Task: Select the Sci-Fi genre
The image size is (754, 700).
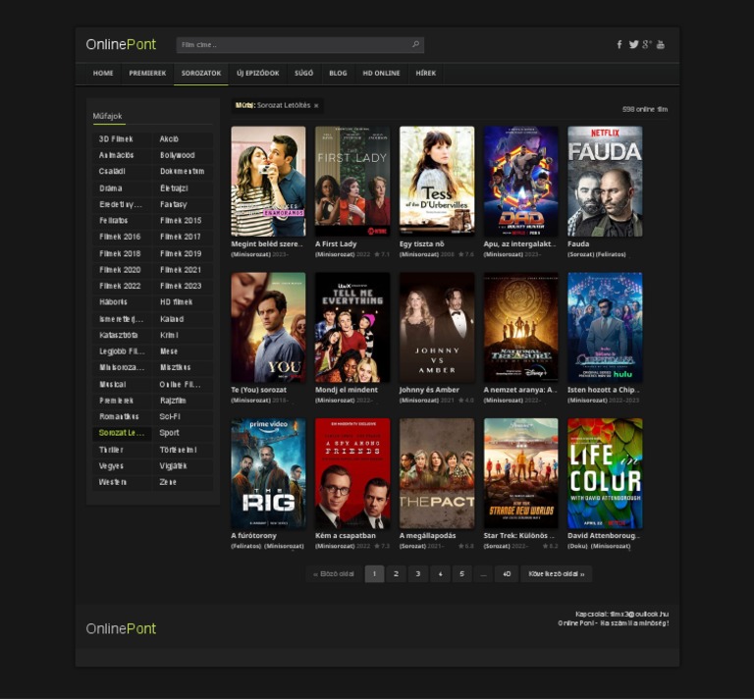Action: [x=183, y=417]
